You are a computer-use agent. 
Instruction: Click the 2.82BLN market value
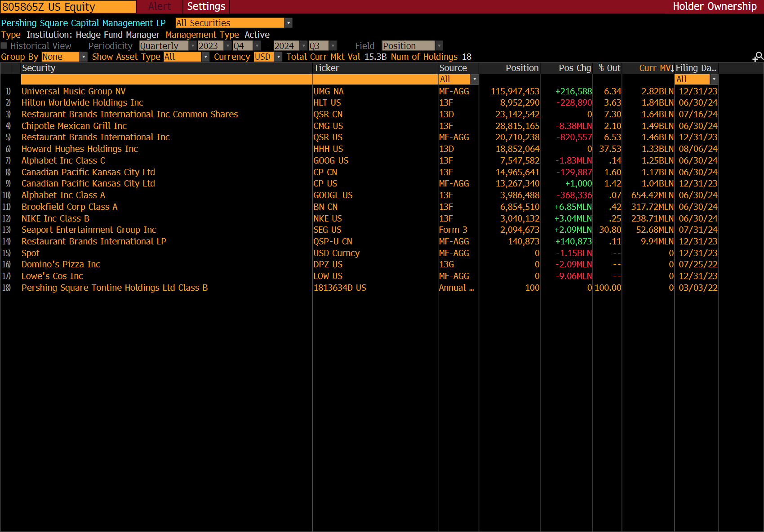click(x=657, y=91)
